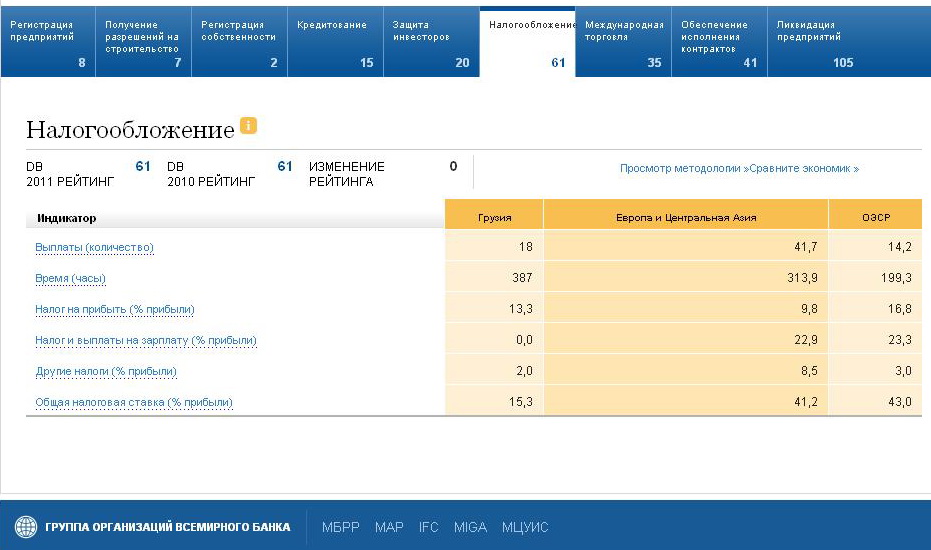Open the Другие налоги indicator link
This screenshot has width=931, height=550.
coord(106,371)
